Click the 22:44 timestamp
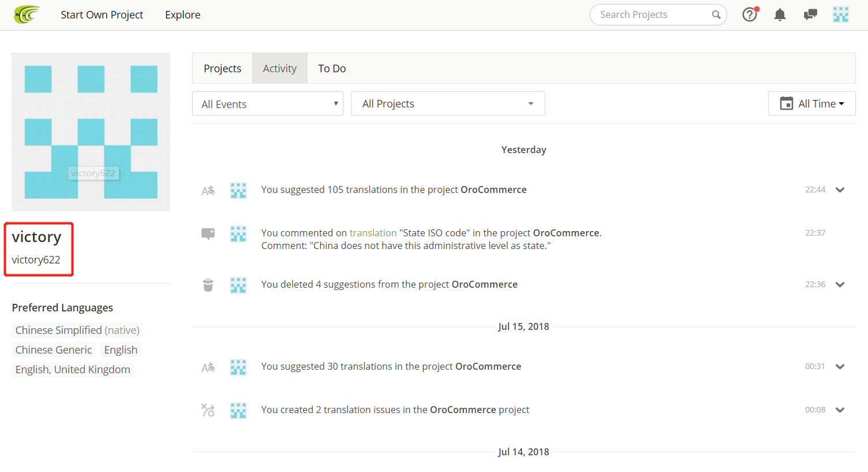The width and height of the screenshot is (868, 472). pyautogui.click(x=815, y=189)
